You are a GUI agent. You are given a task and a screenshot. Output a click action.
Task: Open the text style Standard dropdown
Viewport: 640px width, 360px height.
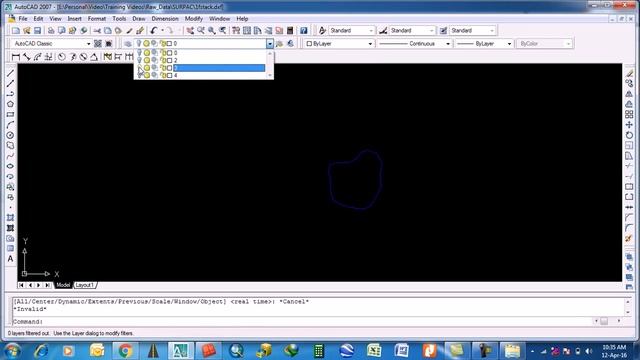tap(371, 31)
